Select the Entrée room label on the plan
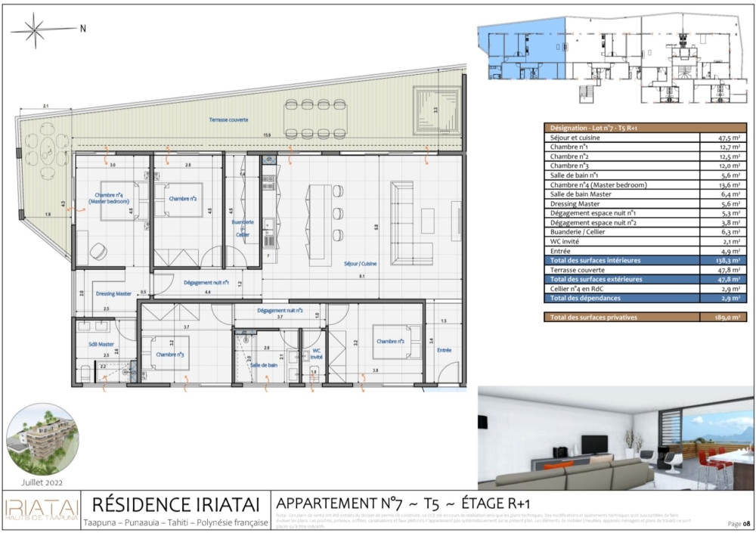The height and width of the screenshot is (533, 756). coord(444,350)
